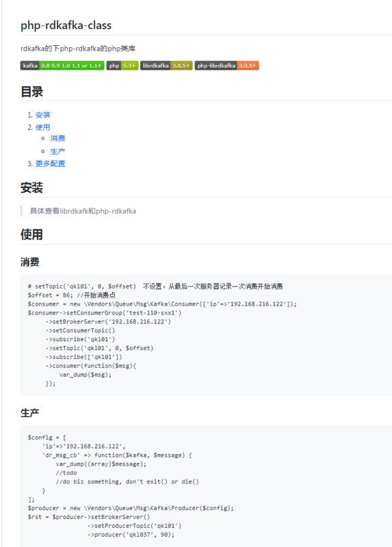The height and width of the screenshot is (547, 392).
Task: Click the var_dump($msg); code line
Action: [x=85, y=375]
